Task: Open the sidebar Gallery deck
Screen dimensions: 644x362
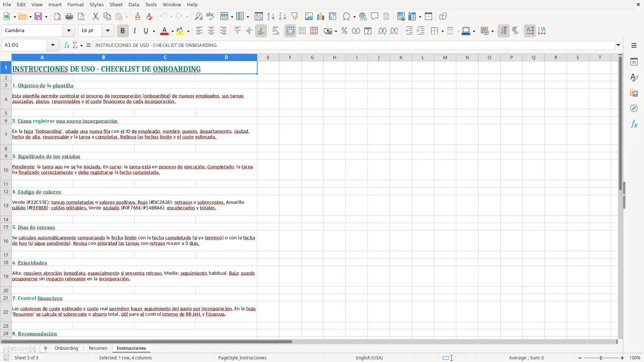Action: click(634, 93)
